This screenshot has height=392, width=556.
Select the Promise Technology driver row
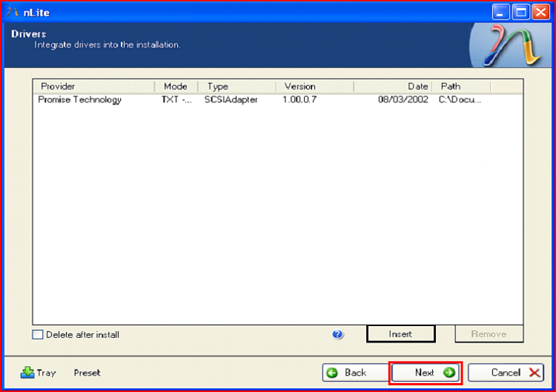click(x=278, y=100)
